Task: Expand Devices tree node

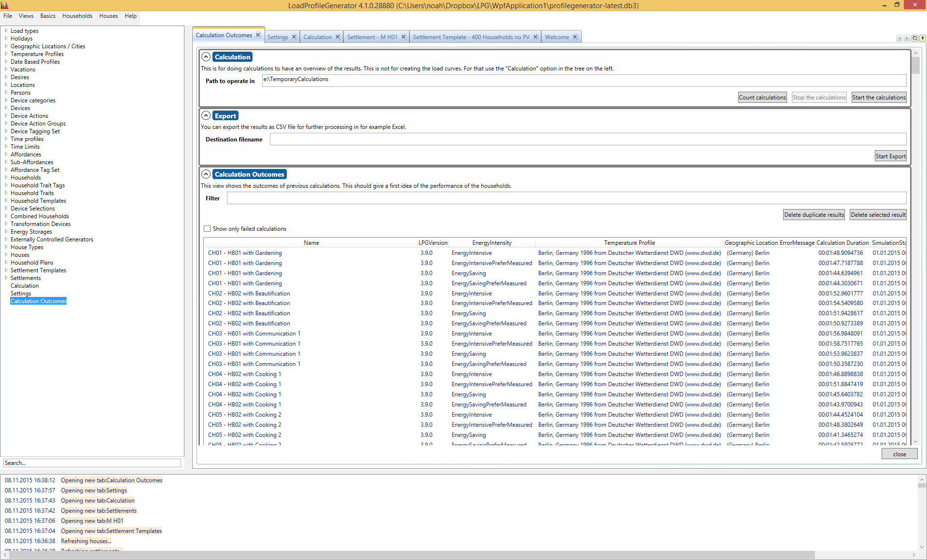Action: click(6, 108)
